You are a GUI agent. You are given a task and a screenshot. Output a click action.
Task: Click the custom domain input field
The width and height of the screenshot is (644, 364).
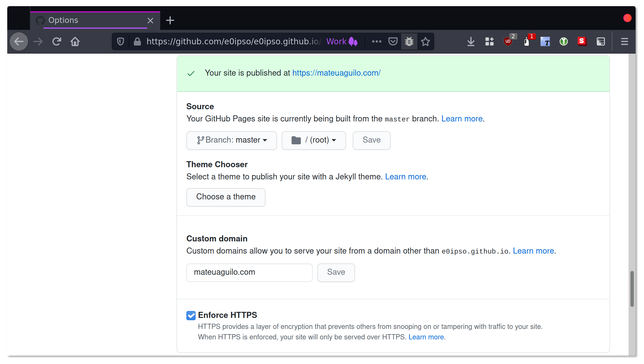click(x=250, y=272)
